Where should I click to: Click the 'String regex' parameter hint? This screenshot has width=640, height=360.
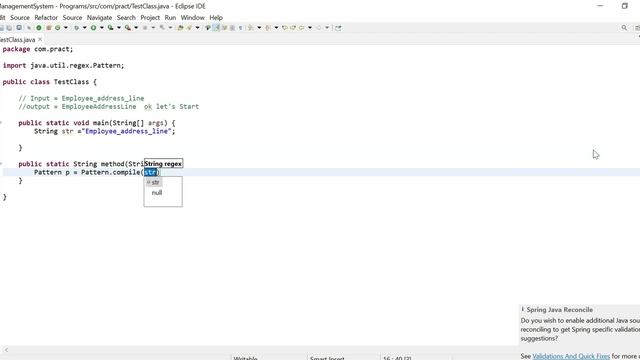pyautogui.click(x=163, y=164)
